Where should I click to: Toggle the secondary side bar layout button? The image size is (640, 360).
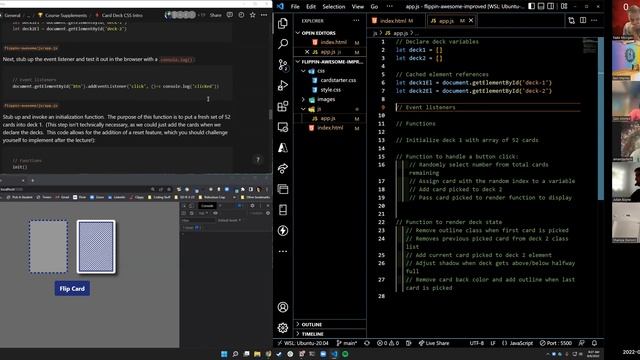coord(551,7)
